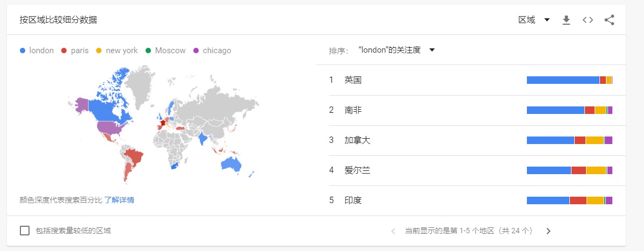The height and width of the screenshot is (251, 644).
Task: Enable including low search volume regions
Action: (25, 231)
